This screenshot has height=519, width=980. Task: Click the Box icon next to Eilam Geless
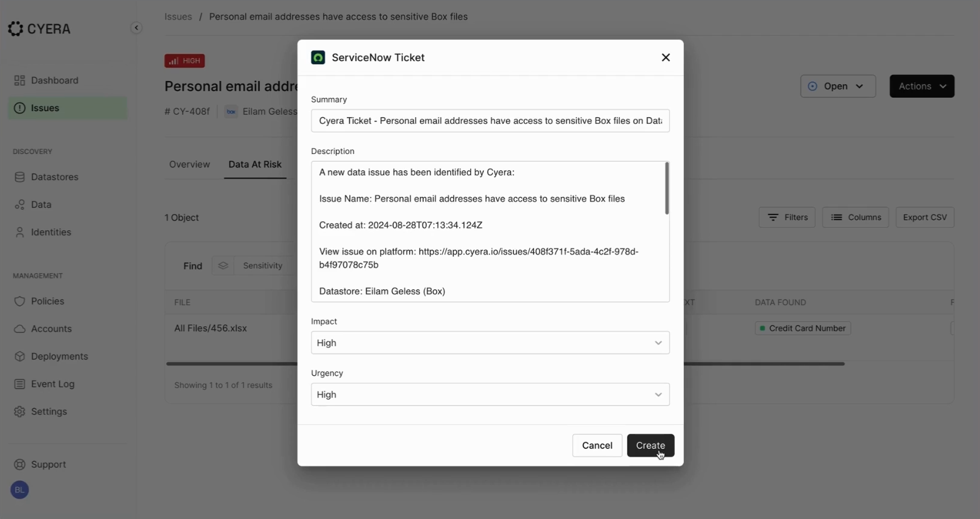tap(231, 112)
